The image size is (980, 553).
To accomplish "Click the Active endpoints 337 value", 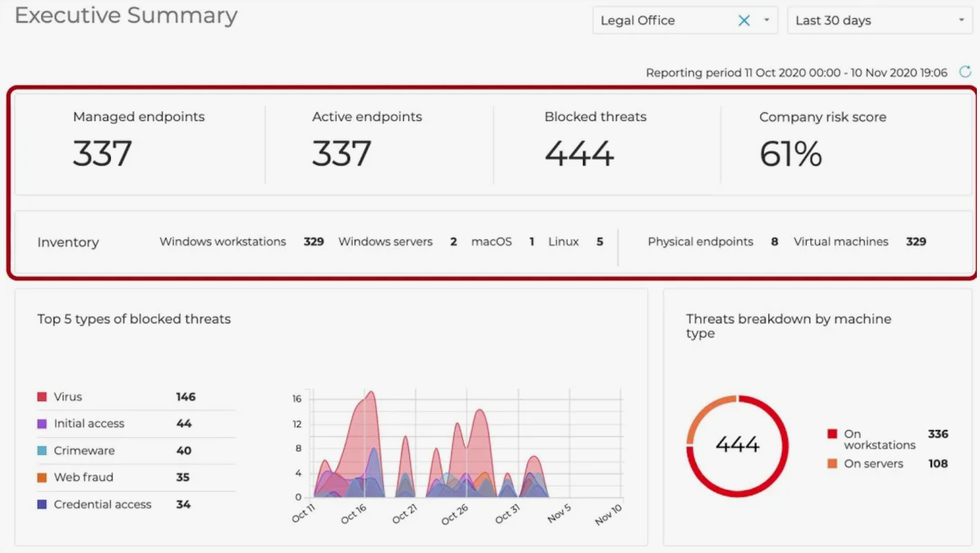I will click(341, 153).
